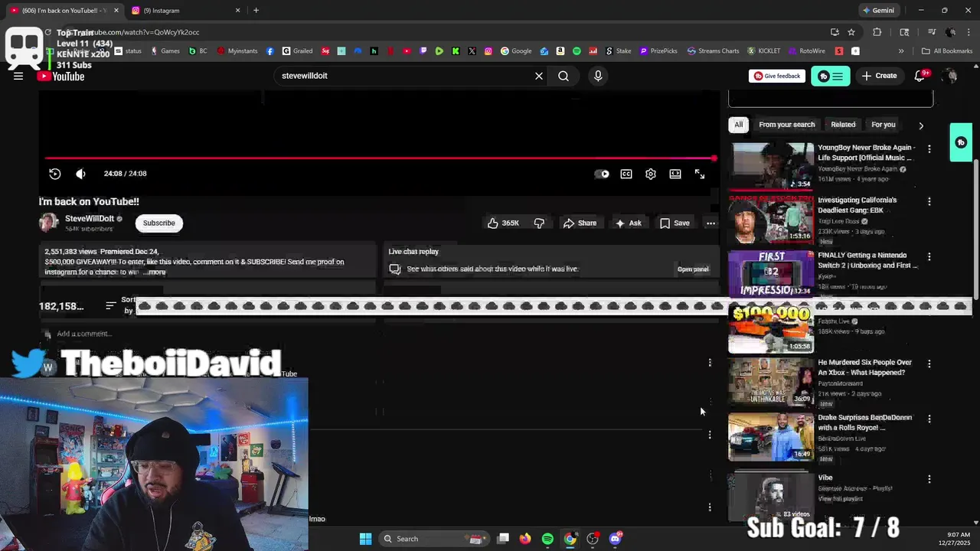The width and height of the screenshot is (980, 551).
Task: Open the Sort by comments menu
Action: (121, 305)
